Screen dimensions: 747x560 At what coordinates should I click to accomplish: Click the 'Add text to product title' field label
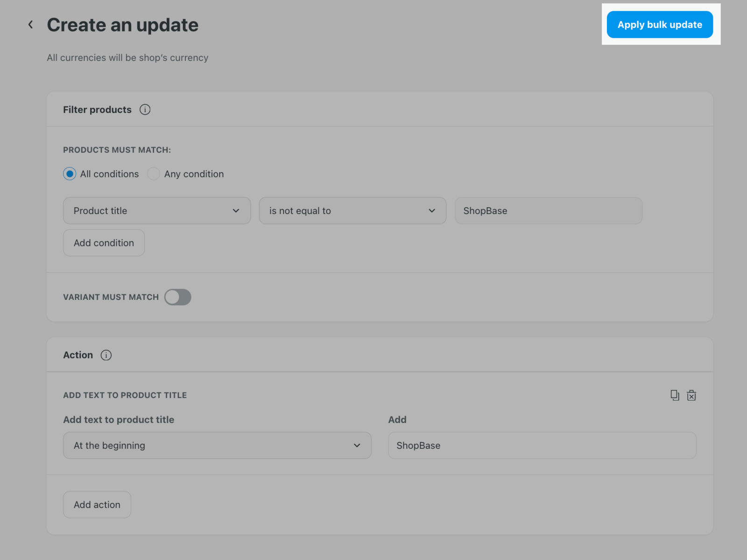coord(119,420)
